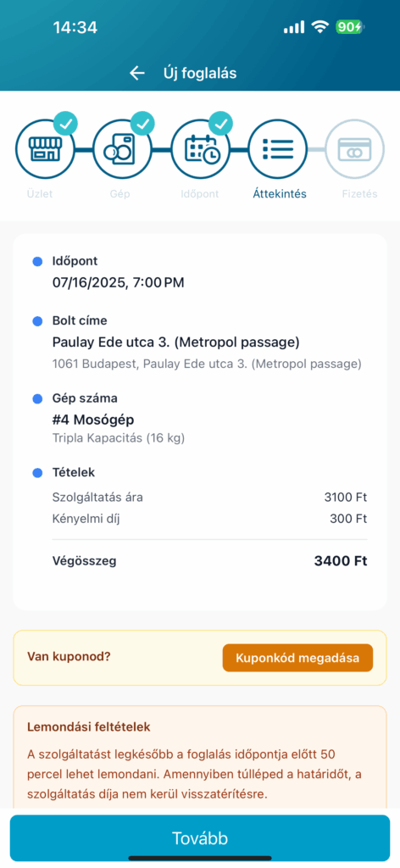This screenshot has height=868, width=400.
Task: Select the Áttekintés list step icon
Action: coord(277,149)
